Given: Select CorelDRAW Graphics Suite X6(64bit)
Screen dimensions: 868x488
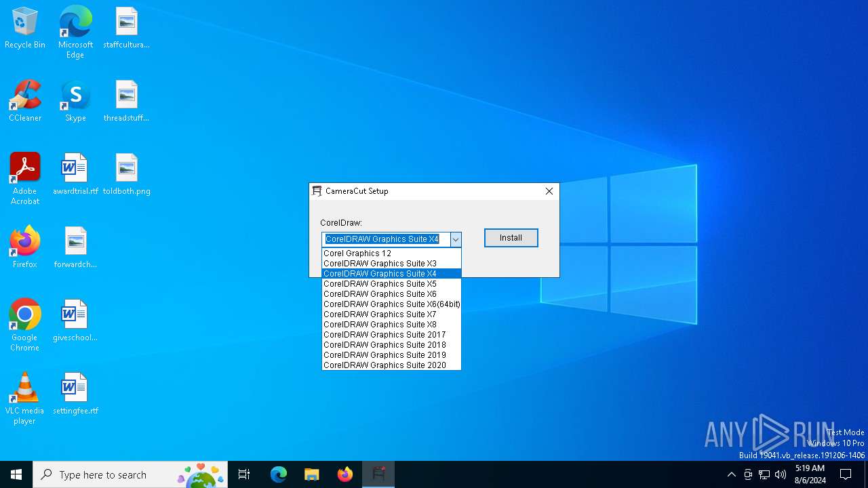Looking at the screenshot, I should tap(391, 304).
